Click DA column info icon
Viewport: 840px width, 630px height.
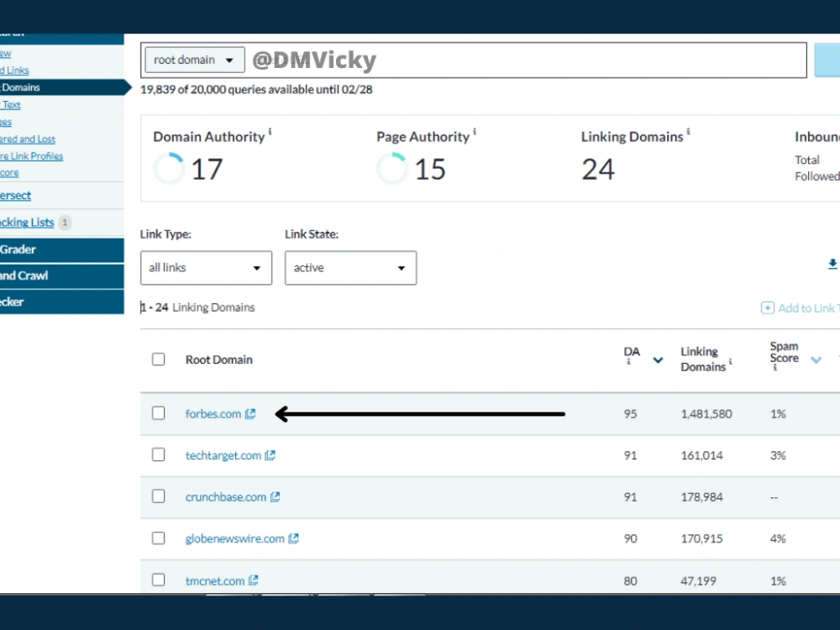629,362
